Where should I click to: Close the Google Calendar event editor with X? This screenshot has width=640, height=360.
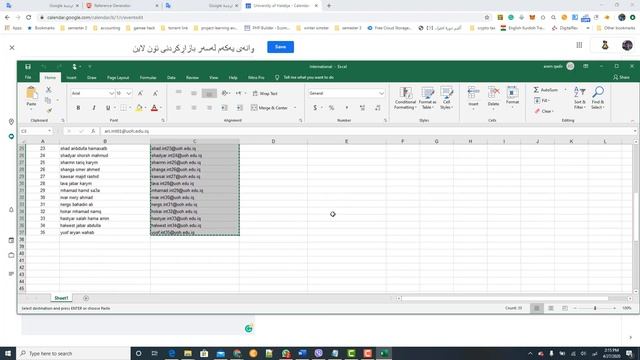(12, 48)
